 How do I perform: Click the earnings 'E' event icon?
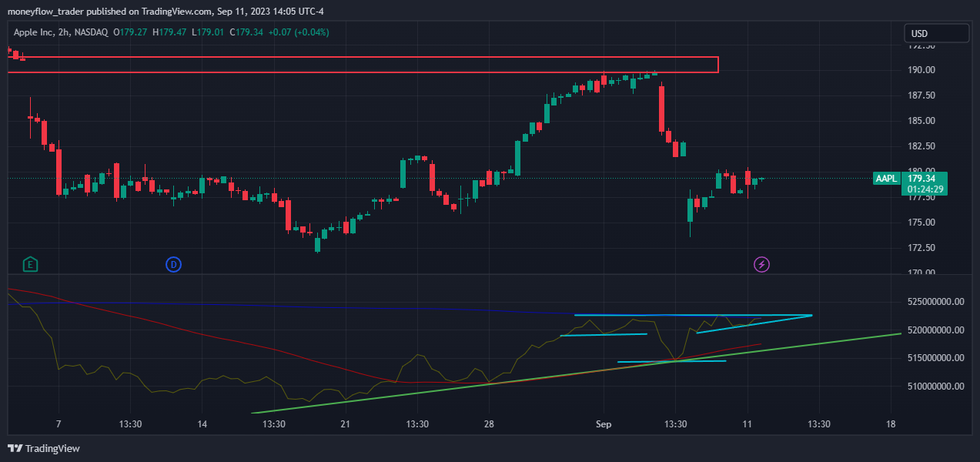pyautogui.click(x=31, y=265)
